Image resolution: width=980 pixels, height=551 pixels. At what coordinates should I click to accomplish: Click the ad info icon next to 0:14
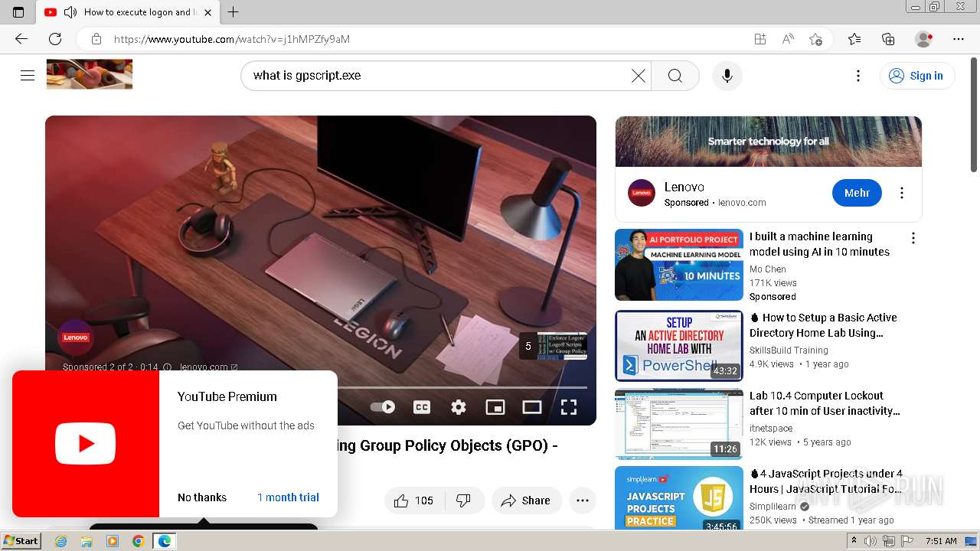pos(167,367)
